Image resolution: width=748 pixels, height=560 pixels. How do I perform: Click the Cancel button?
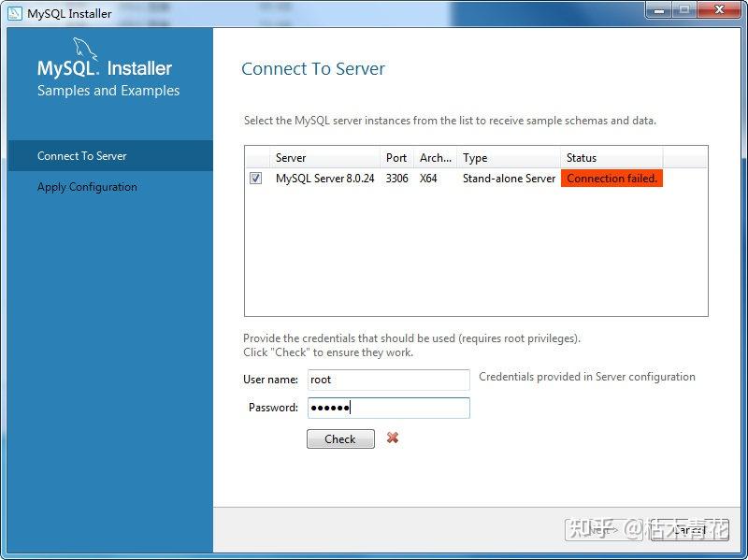click(689, 529)
